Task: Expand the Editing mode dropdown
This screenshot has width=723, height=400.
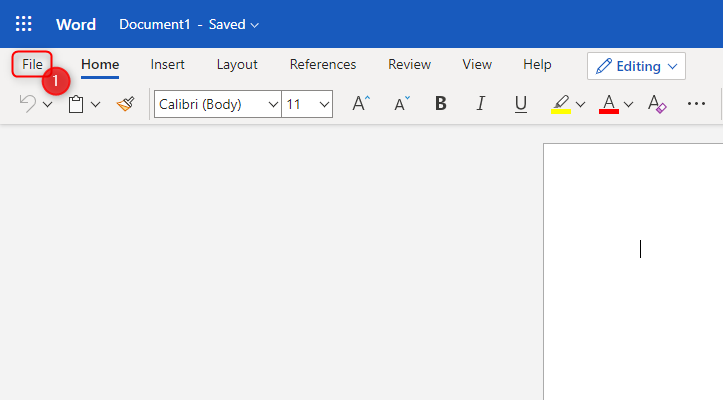Action: [636, 66]
